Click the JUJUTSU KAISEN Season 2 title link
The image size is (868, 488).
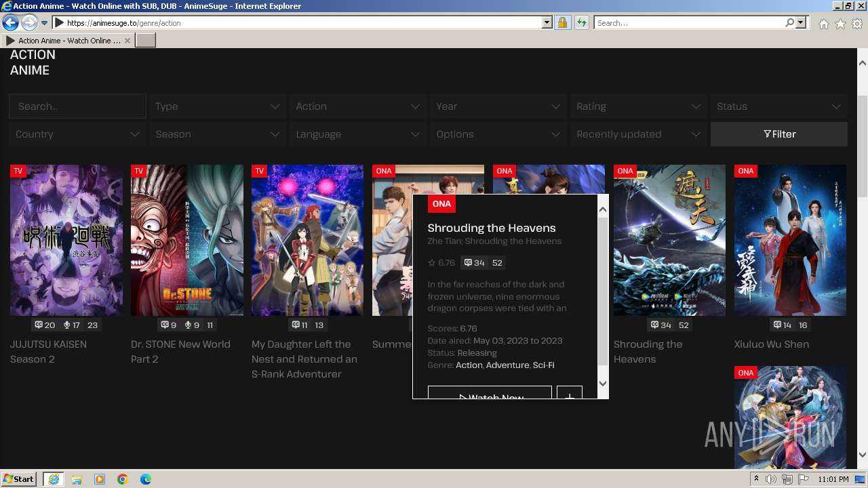click(48, 352)
